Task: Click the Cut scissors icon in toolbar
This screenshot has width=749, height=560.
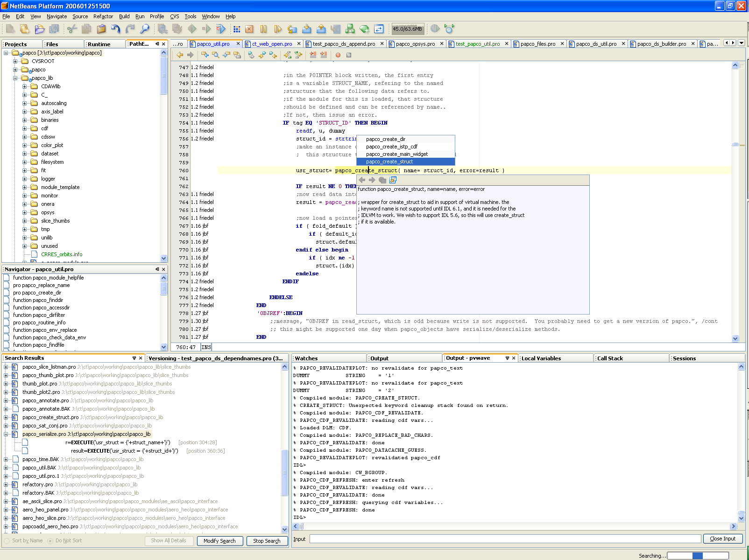Action: pyautogui.click(x=72, y=29)
